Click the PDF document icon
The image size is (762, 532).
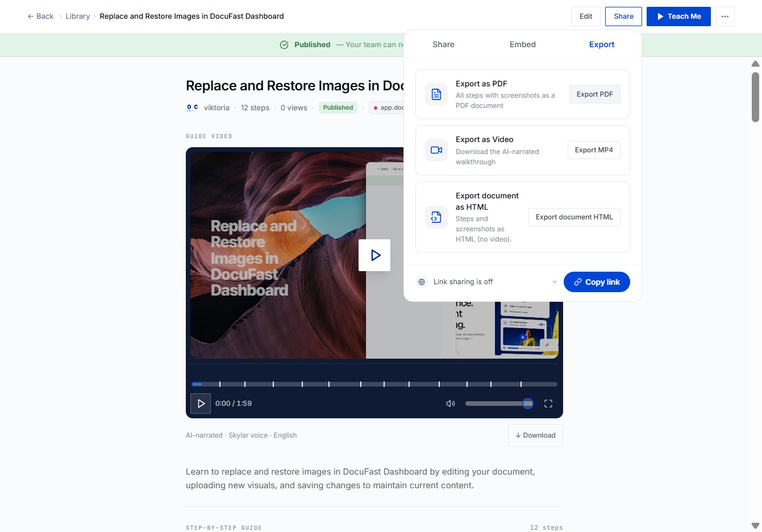(x=436, y=94)
